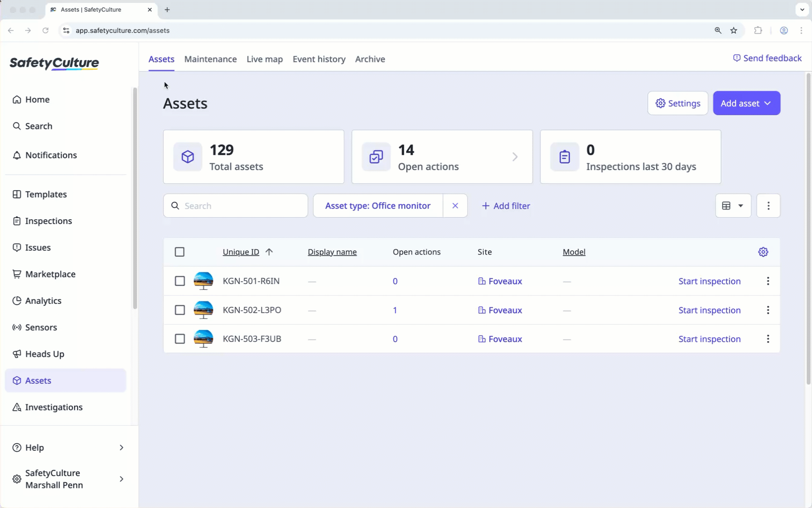Open KGN-501-R6IN monitor thumbnail

[x=203, y=281]
